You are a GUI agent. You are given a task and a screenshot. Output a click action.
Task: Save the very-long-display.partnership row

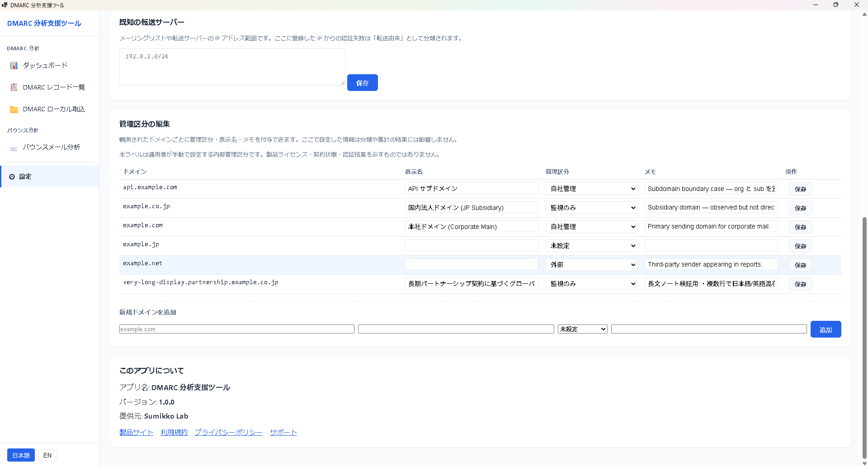point(800,284)
